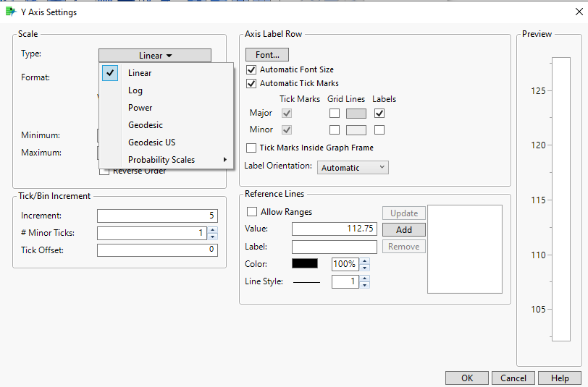Enable Tick Marks Inside Graph Frame
The width and height of the screenshot is (588, 387).
point(251,148)
